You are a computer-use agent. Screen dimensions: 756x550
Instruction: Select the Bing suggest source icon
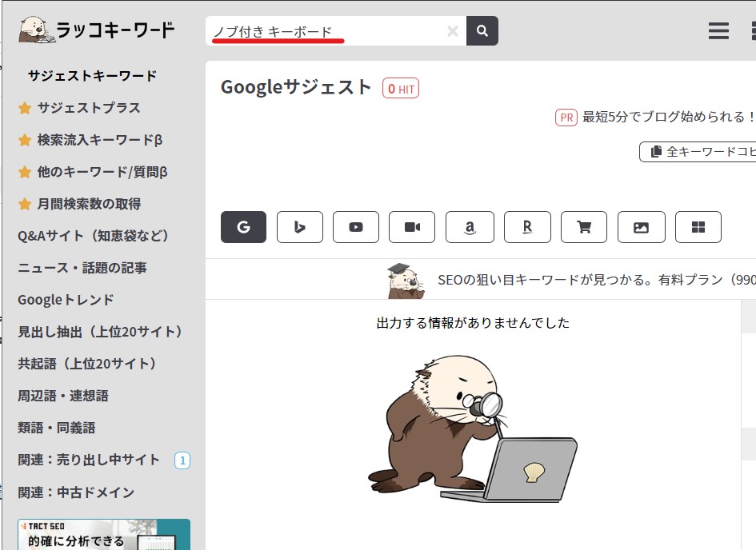(x=300, y=227)
